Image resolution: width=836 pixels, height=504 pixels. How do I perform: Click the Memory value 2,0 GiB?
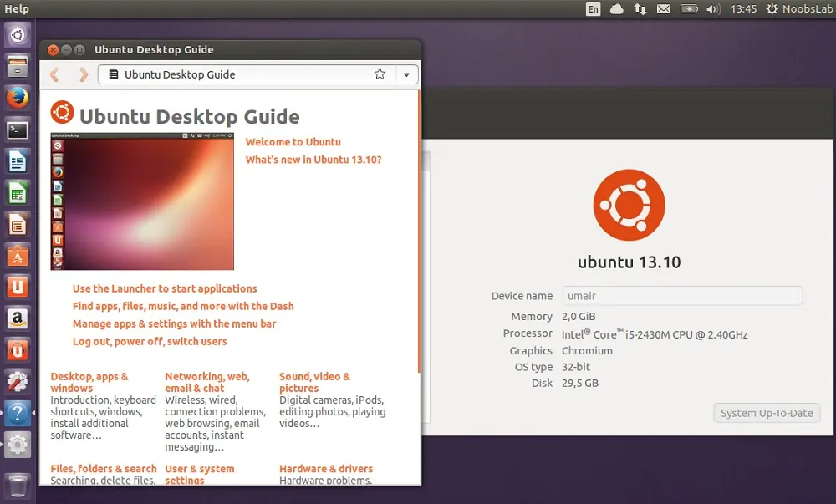pyautogui.click(x=579, y=317)
